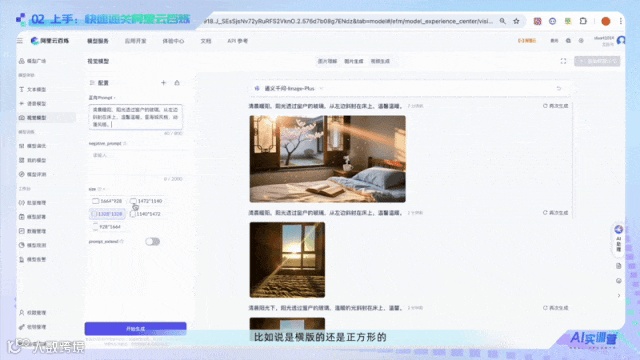Open 模型观测 in the sidebar
This screenshot has width=640, height=360.
(x=33, y=245)
